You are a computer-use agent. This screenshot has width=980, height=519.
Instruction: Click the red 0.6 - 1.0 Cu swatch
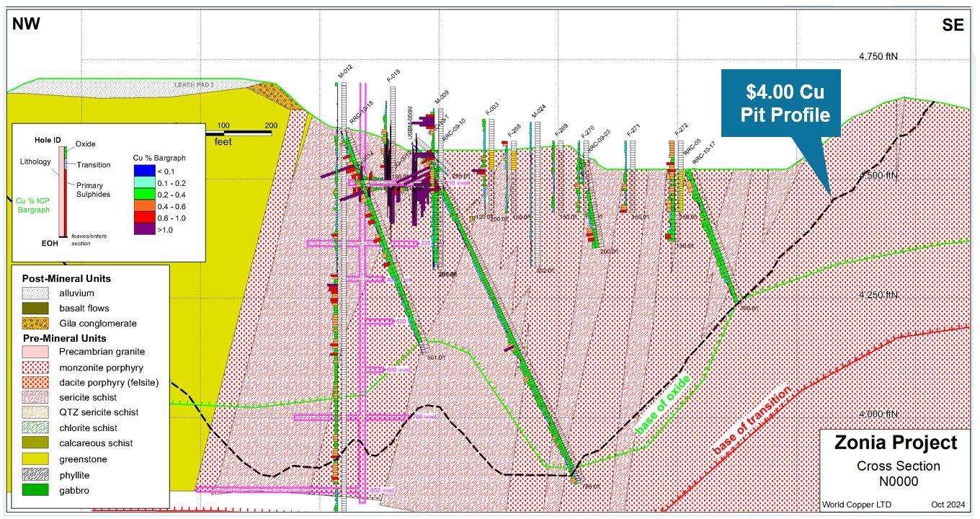[x=147, y=218]
